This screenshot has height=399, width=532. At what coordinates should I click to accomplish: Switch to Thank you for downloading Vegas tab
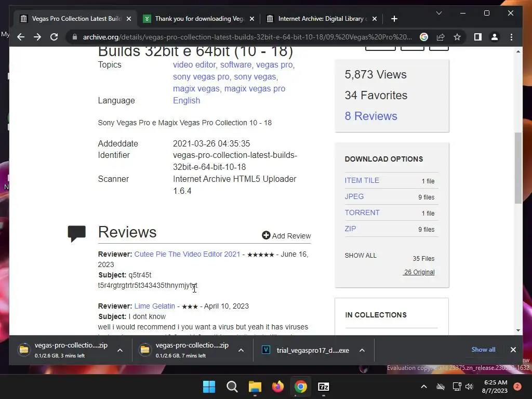[198, 19]
